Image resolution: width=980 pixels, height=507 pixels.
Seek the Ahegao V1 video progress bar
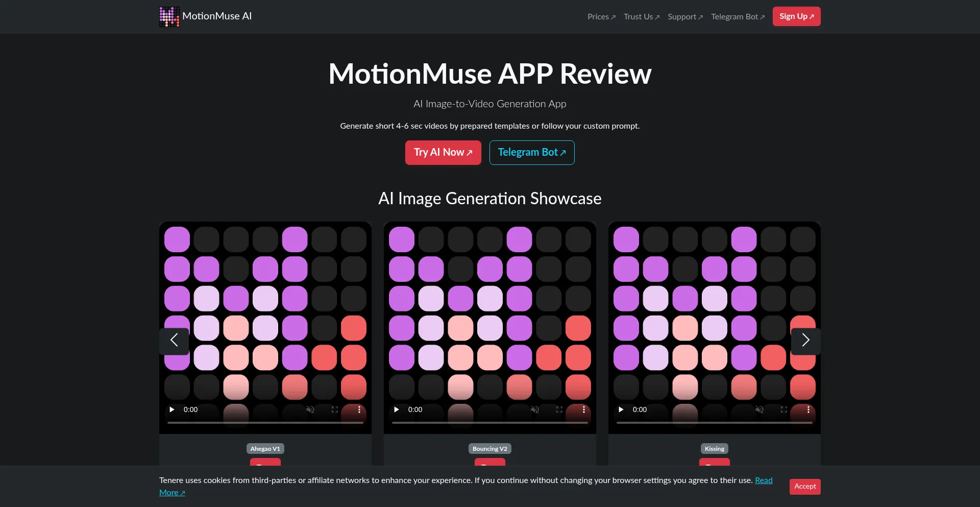pyautogui.click(x=265, y=423)
